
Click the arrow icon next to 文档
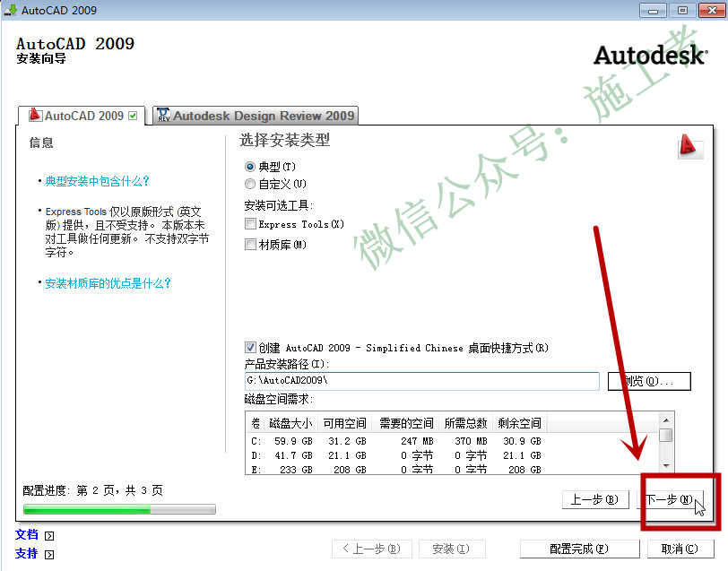(x=49, y=536)
